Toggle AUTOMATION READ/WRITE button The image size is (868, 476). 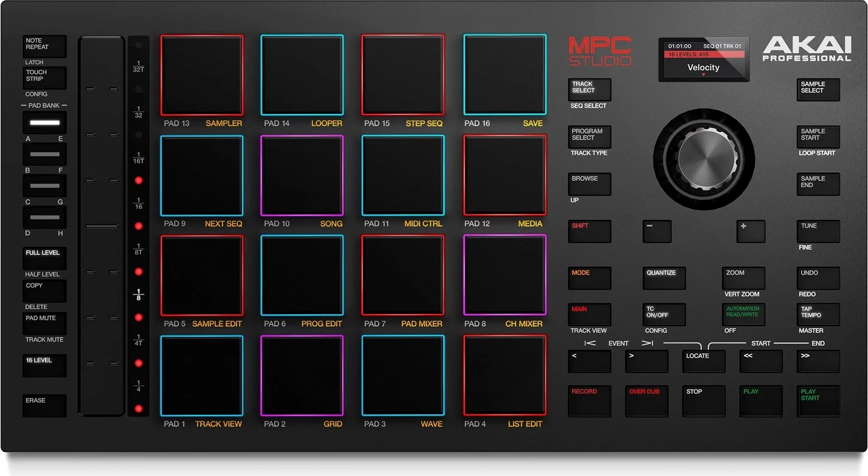pos(744,315)
